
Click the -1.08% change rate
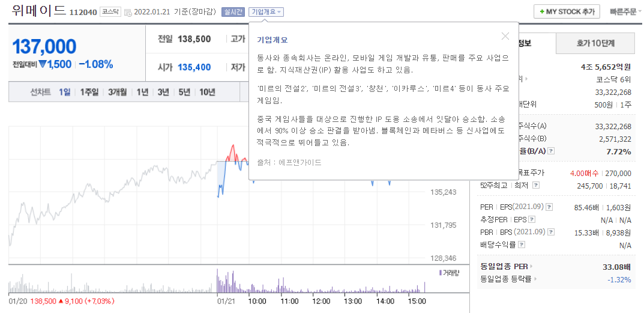96,64
